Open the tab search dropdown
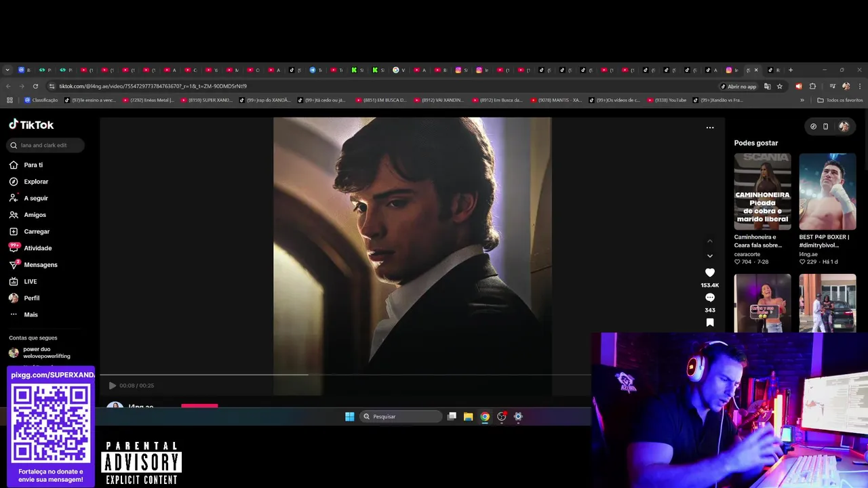 7,70
